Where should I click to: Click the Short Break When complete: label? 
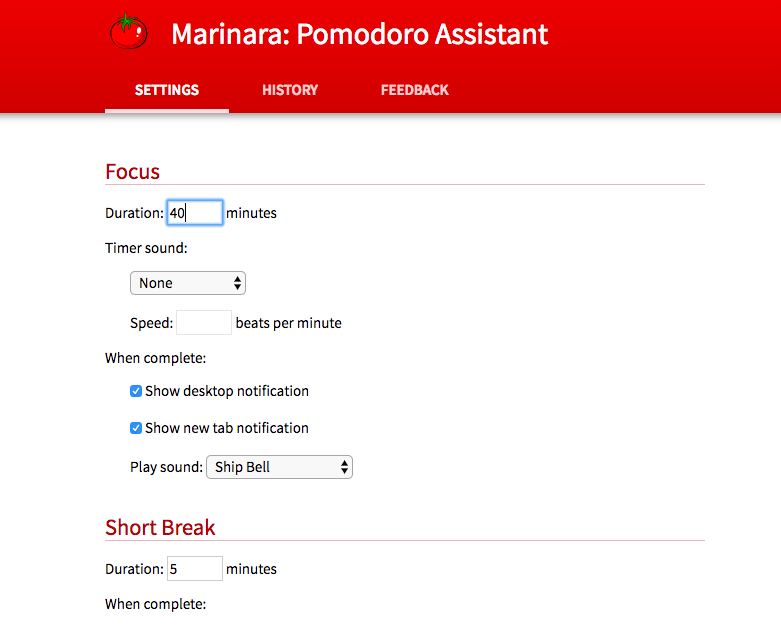155,605
